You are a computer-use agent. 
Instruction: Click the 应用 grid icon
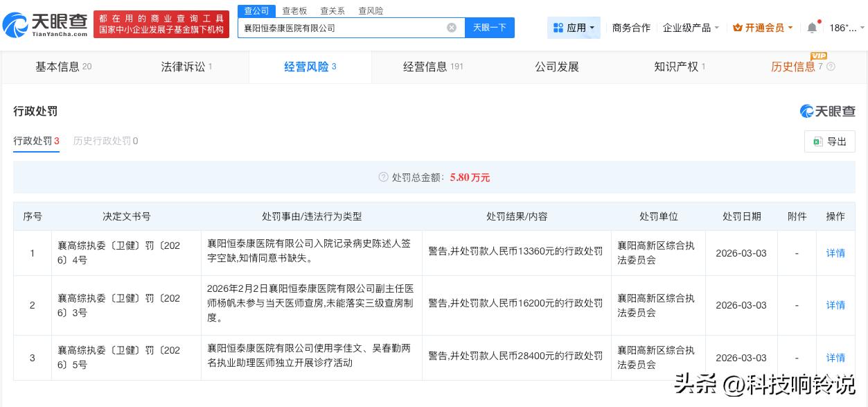tap(558, 28)
